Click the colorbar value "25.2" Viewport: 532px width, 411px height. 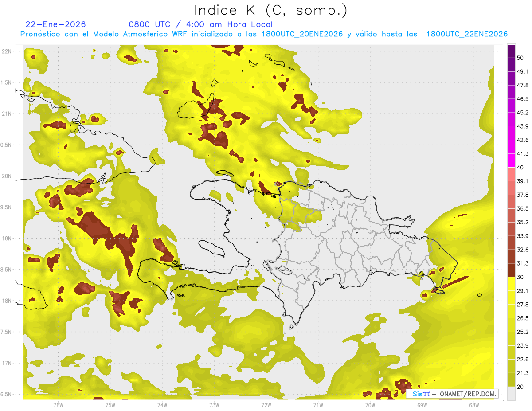[x=523, y=332]
